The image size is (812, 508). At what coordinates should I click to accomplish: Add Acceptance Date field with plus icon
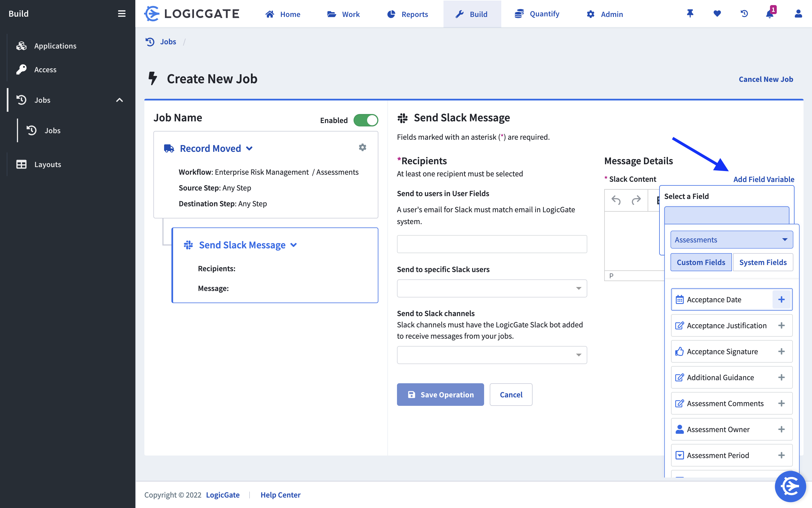(x=782, y=299)
